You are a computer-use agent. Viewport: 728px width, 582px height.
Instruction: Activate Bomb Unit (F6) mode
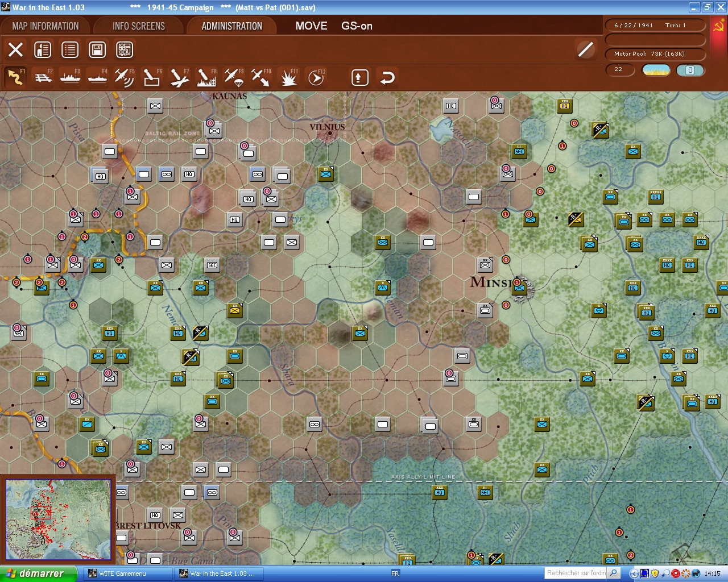[152, 77]
